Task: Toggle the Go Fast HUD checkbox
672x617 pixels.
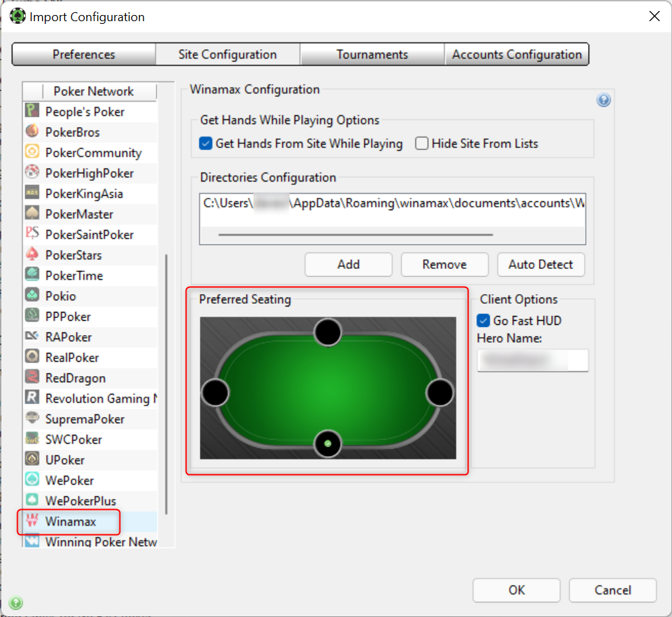Action: click(x=483, y=320)
